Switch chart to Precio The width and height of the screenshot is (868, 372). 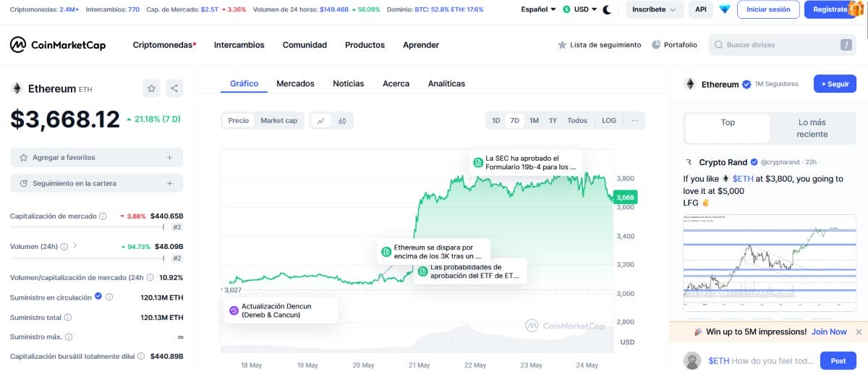click(239, 121)
